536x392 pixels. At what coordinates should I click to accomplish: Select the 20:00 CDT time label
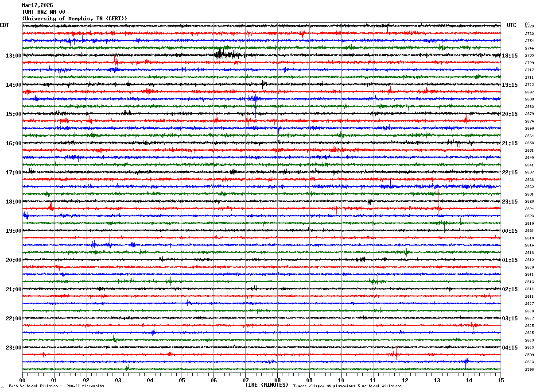tap(14, 260)
